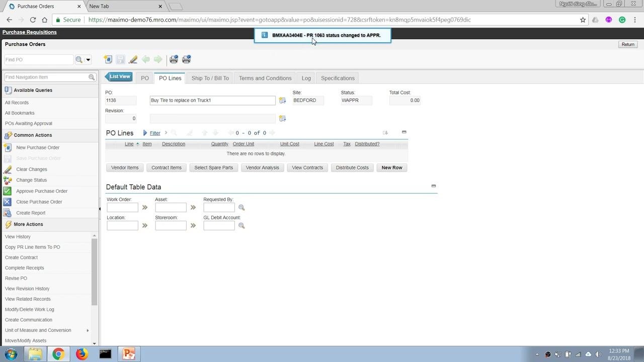Click the More Actions list scrollbar

point(94,271)
